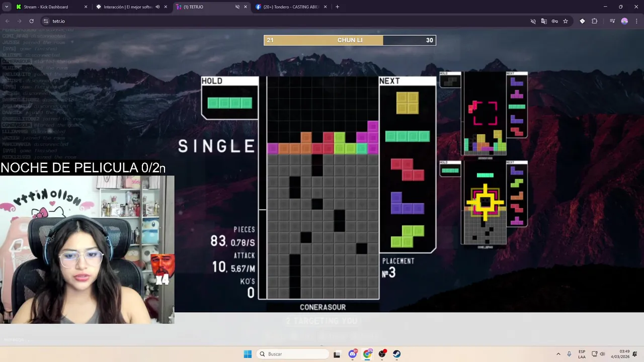Open the Windows Start menu
Viewport: 644px width, 362px height.
(x=248, y=354)
